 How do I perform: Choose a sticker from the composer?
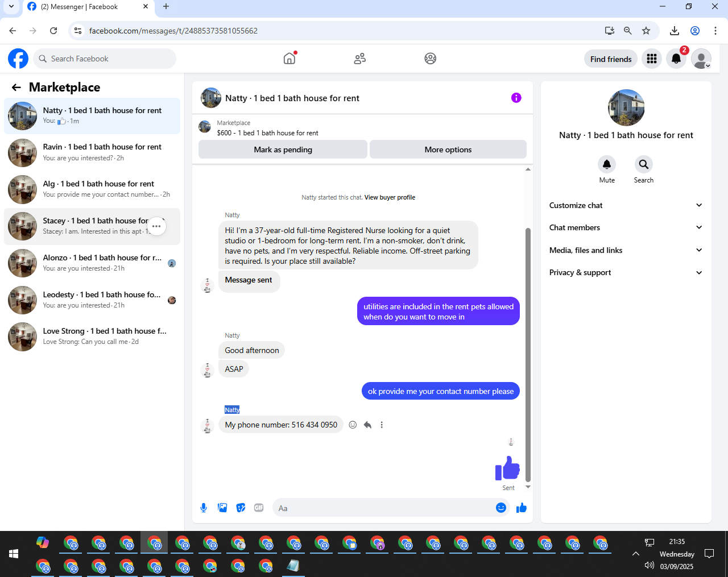click(241, 508)
